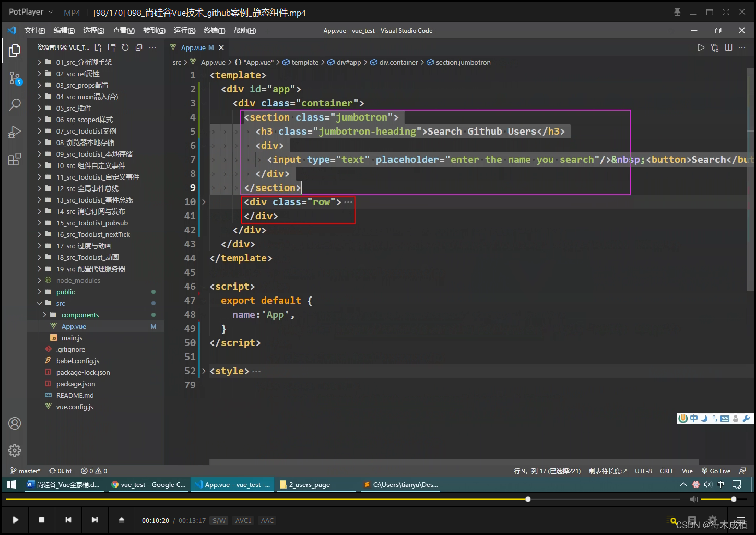
Task: Open the errors and warnings status item
Action: [94, 471]
